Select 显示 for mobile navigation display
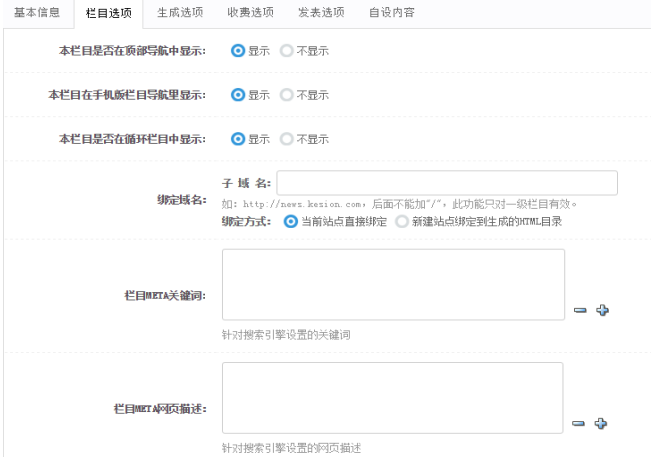The height and width of the screenshot is (471, 664). pyautogui.click(x=238, y=95)
